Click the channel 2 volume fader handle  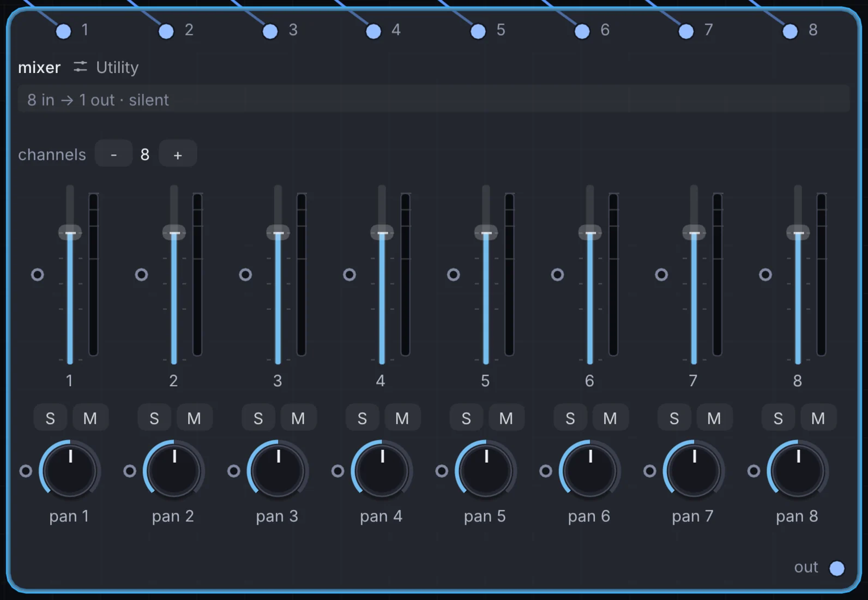click(174, 233)
